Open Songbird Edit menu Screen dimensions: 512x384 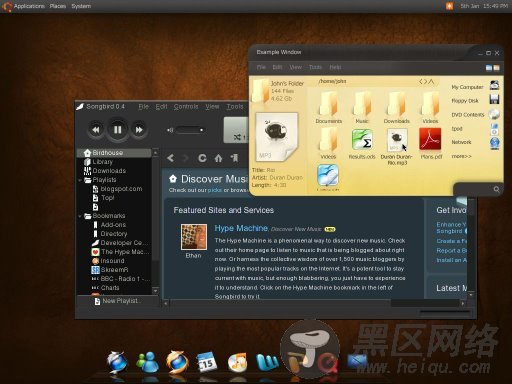(x=161, y=106)
